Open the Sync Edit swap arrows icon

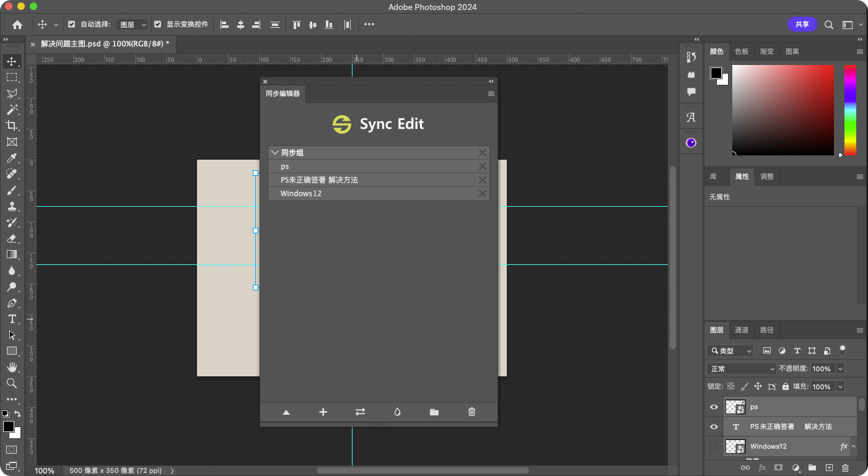pyautogui.click(x=360, y=412)
